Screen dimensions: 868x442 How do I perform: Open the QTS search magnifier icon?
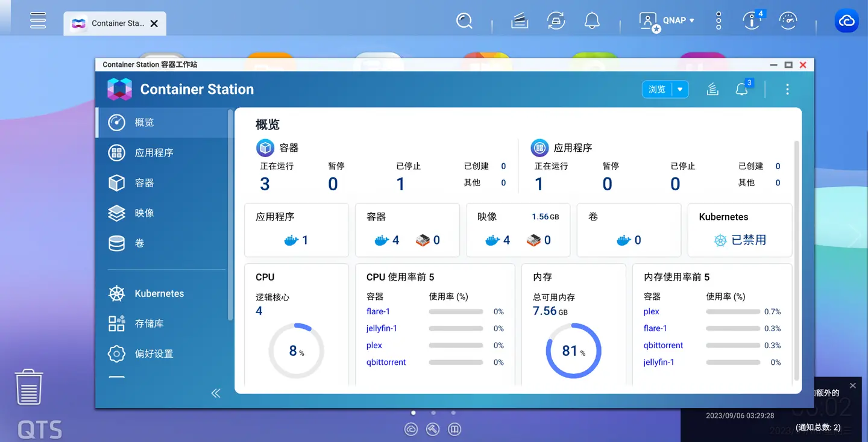tap(464, 21)
